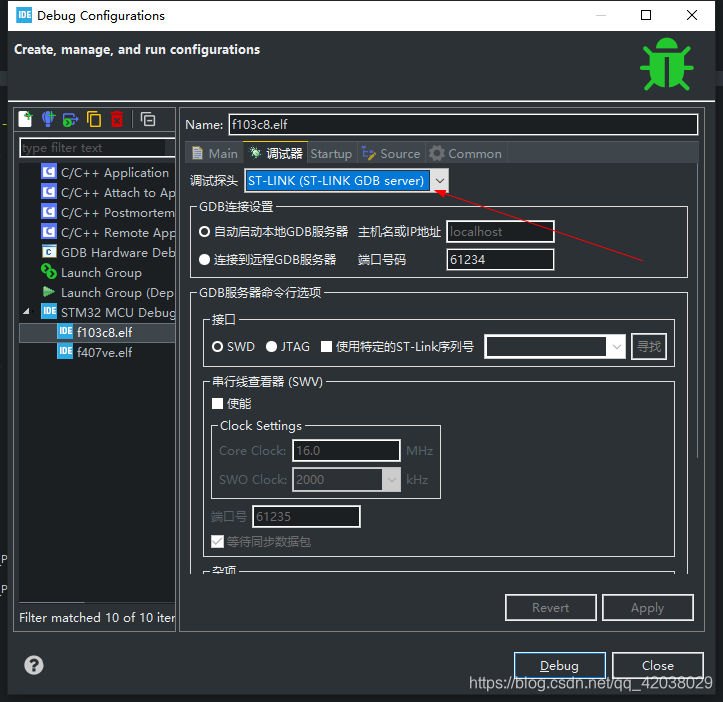Switch to the Common tab
This screenshot has width=723, height=702.
[x=466, y=154]
